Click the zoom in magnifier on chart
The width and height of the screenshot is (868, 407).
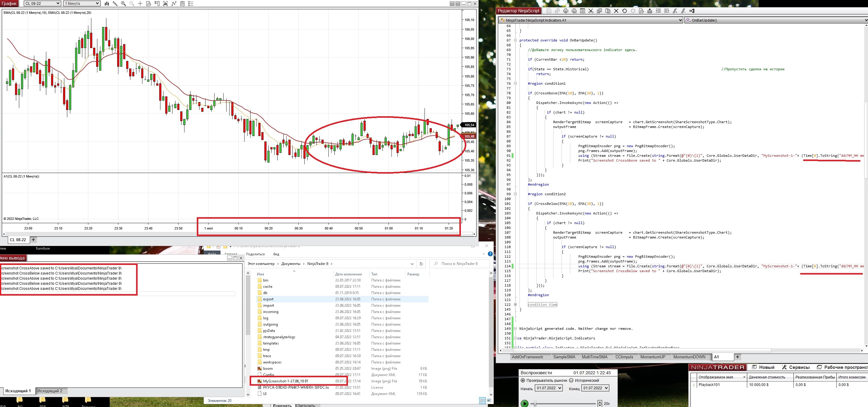click(123, 4)
